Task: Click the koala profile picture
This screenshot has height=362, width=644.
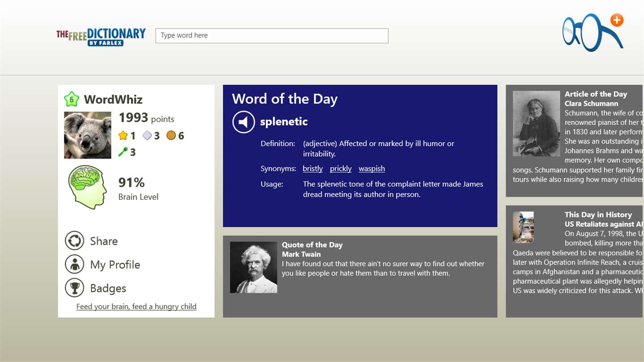Action: pos(88,135)
